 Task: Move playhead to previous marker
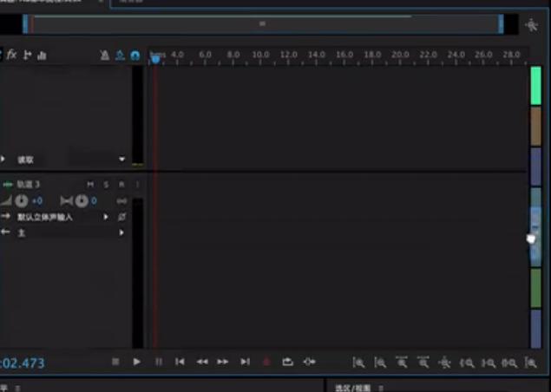[x=180, y=362]
